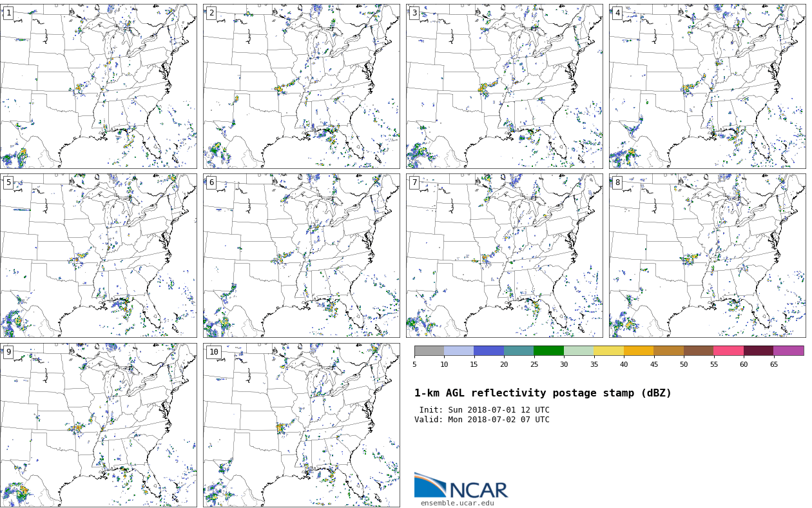
Task: Select the dark green 25-30 dBZ swatch
Action: [x=548, y=351]
